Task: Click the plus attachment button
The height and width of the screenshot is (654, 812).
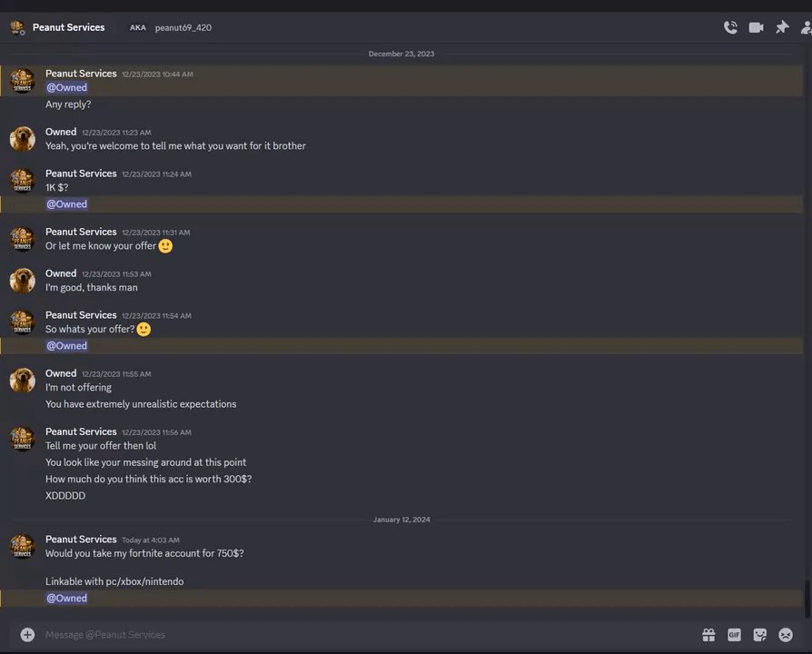Action: (x=27, y=634)
